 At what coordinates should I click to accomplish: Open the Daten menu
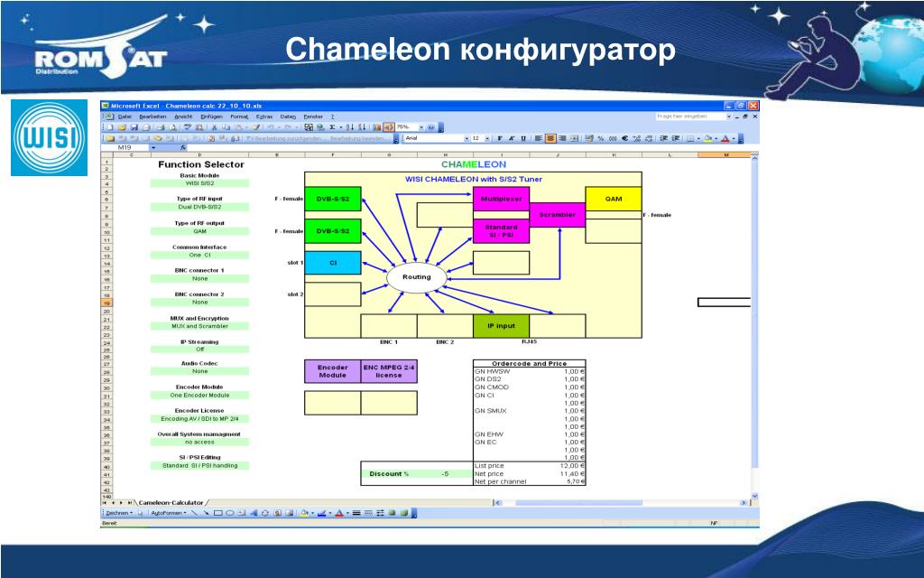[288, 117]
